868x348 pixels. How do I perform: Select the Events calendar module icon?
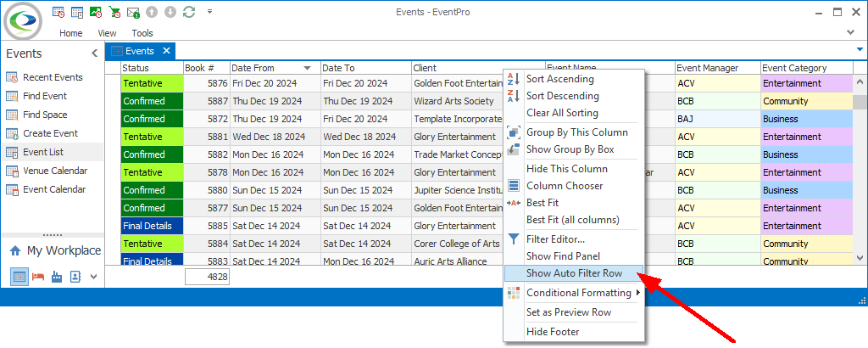(19, 277)
